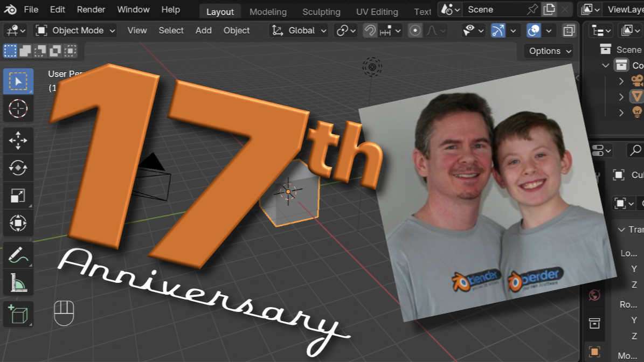
Task: Open the Window menu
Action: 133,10
